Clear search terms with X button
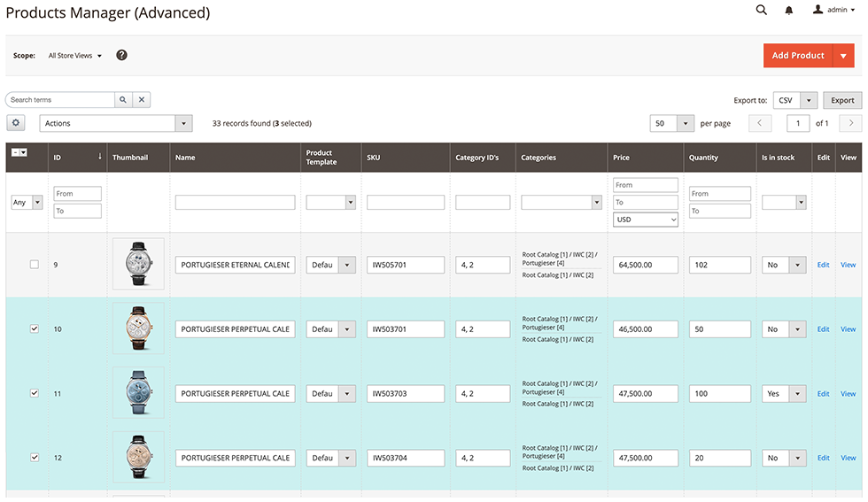Image resolution: width=868 pixels, height=502 pixels. tap(142, 100)
